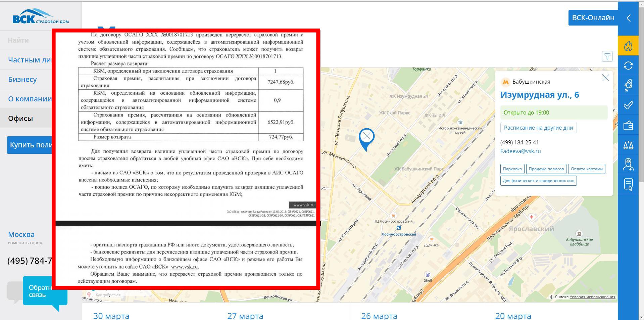Click the doctor icon in sidebar
Viewport: 644px width, 320px height.
(x=628, y=165)
